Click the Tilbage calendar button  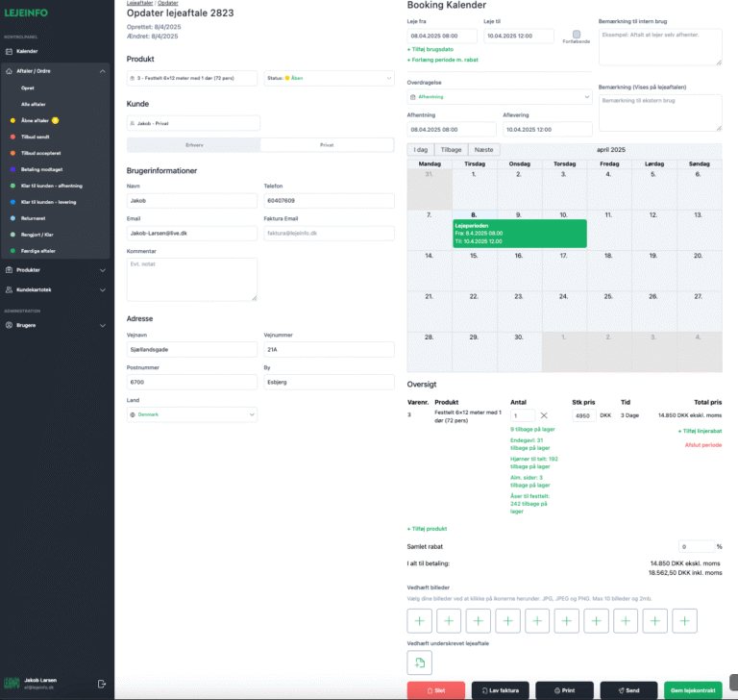451,150
